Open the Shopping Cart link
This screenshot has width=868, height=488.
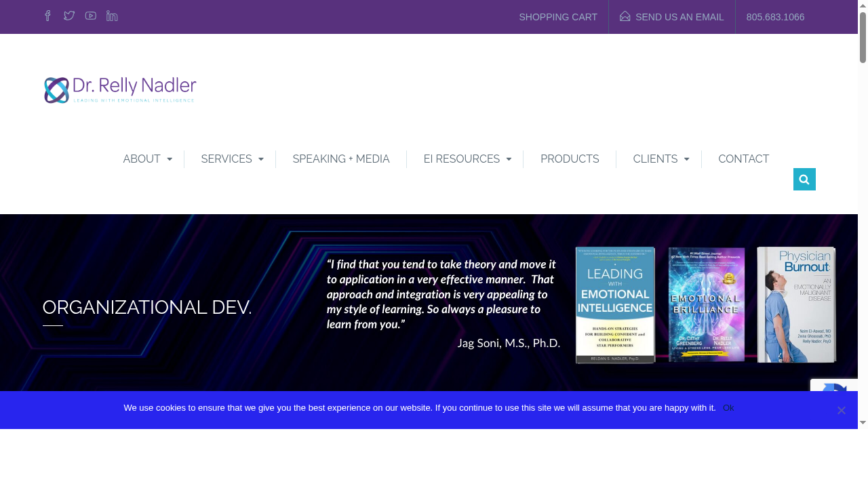(558, 17)
